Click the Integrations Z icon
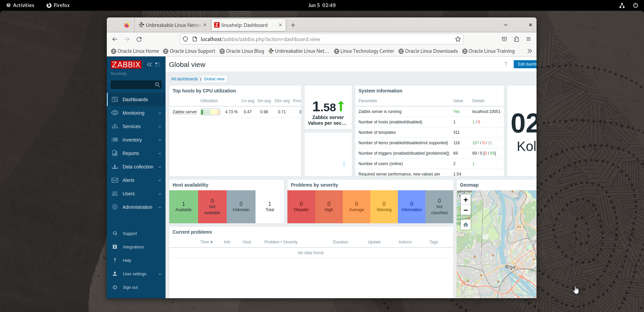 pos(115,247)
